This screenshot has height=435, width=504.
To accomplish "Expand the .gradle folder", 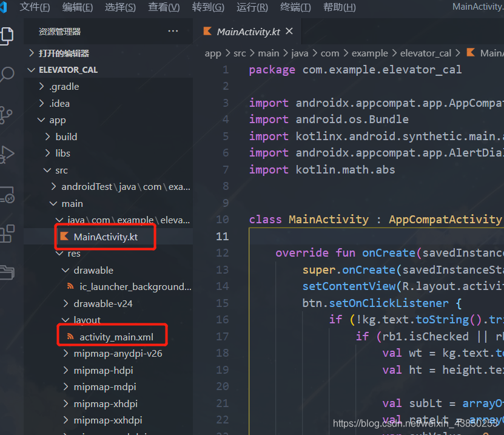I will click(x=109, y=87).
